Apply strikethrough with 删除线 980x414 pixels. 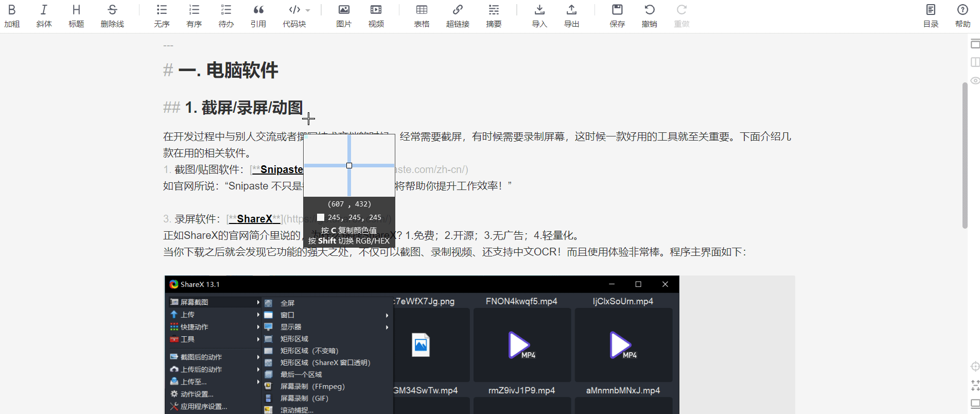112,16
